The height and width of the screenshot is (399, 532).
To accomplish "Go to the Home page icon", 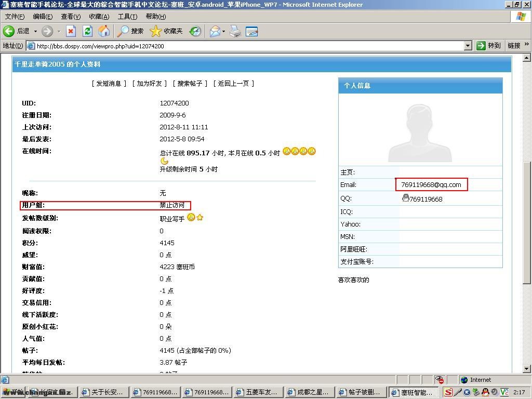I will (104, 31).
